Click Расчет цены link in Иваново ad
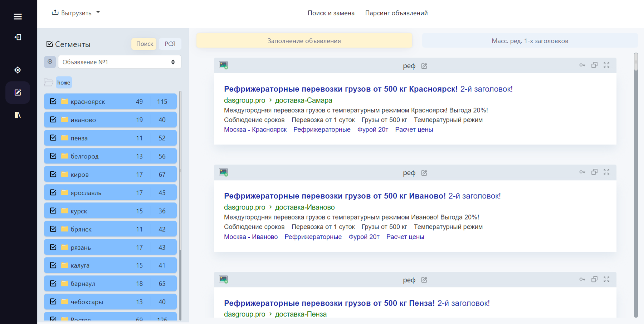644x324 pixels. click(x=405, y=237)
